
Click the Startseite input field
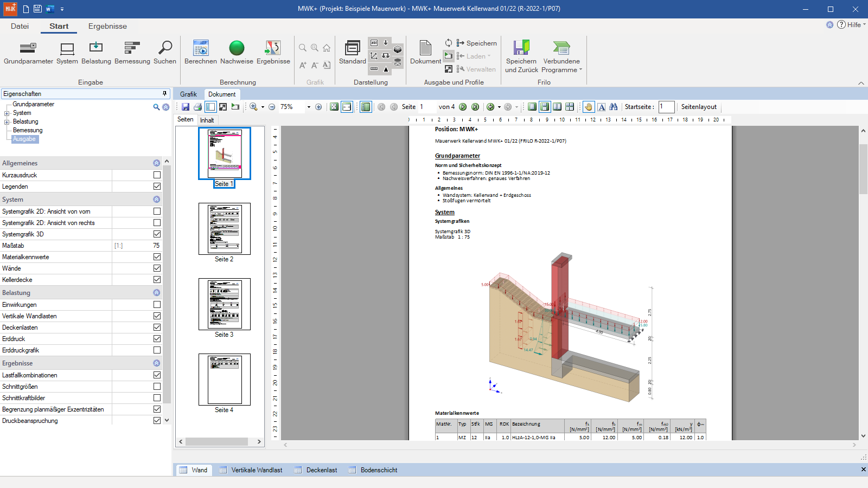[666, 107]
